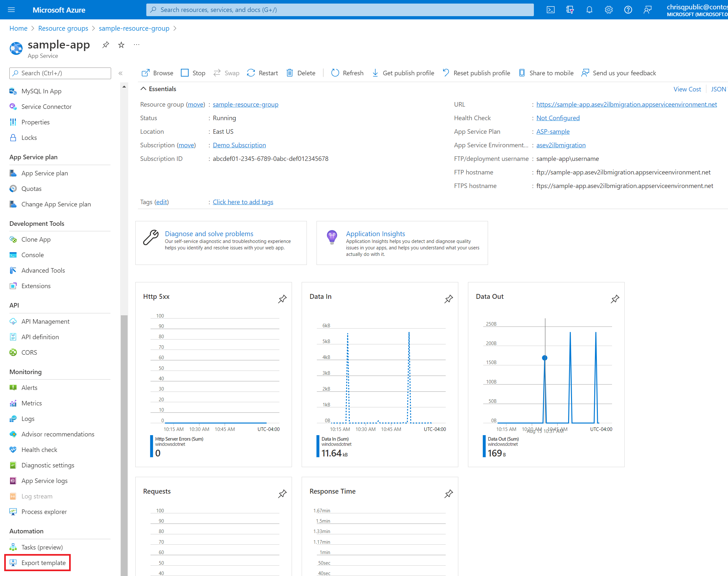The width and height of the screenshot is (728, 576).
Task: Click the Refresh icon to reload data
Action: [335, 72]
